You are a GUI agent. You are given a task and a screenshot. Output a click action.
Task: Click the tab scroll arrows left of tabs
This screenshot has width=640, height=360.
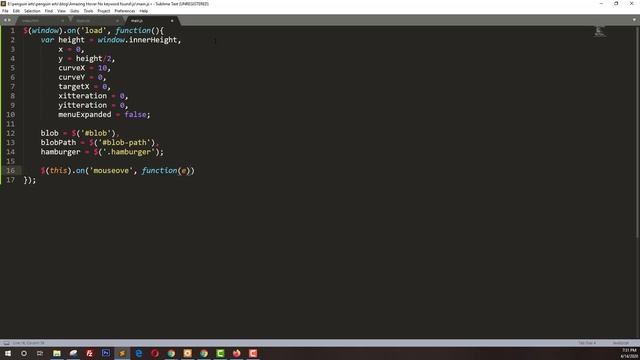coord(7,20)
